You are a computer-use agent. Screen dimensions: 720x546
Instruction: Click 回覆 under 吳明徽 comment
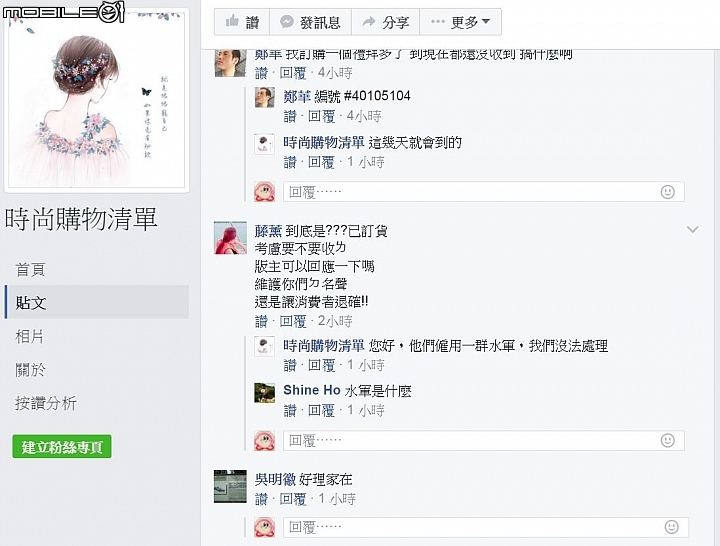click(292, 499)
